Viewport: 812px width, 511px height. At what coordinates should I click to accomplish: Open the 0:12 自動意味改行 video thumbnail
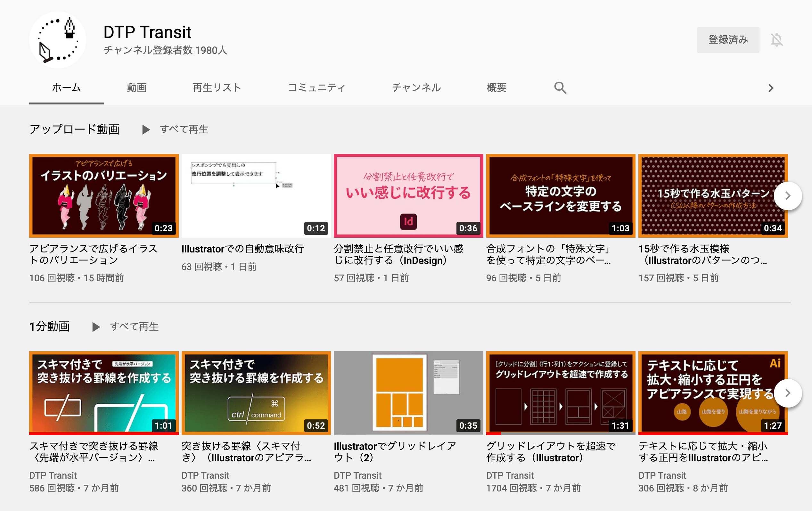[x=256, y=196]
